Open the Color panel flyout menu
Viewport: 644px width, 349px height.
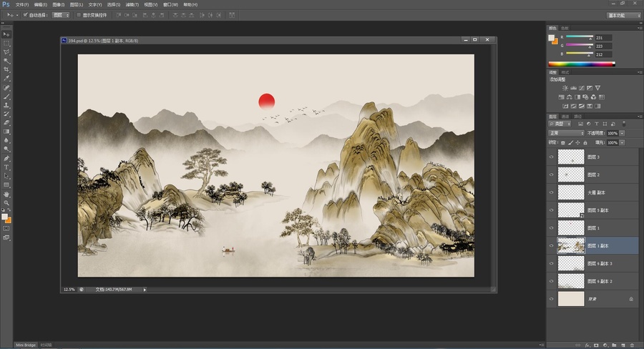tap(639, 28)
